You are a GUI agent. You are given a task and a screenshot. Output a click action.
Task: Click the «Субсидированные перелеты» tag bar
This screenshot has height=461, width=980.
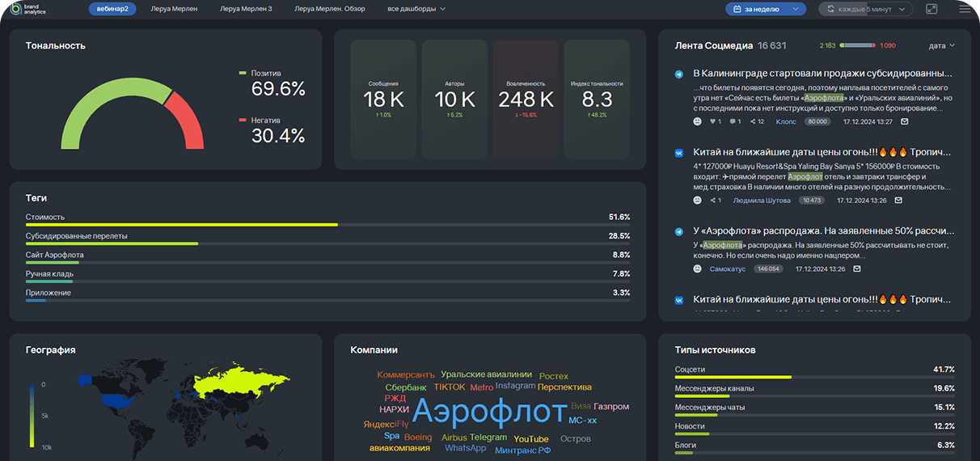coord(327,243)
